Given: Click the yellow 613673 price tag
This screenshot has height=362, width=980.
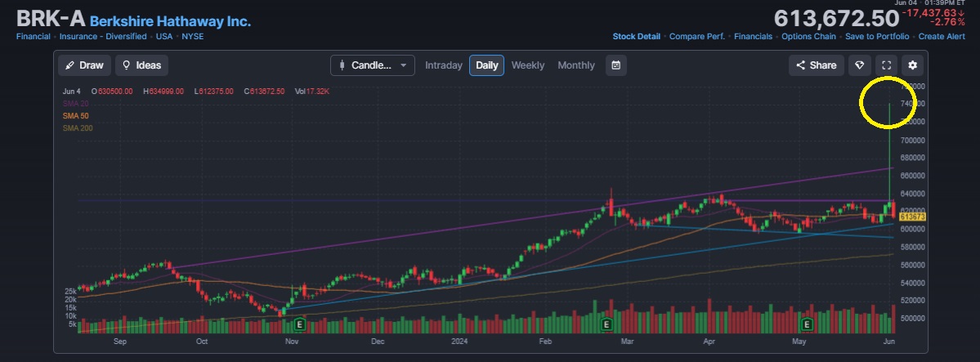Looking at the screenshot, I should click(912, 217).
